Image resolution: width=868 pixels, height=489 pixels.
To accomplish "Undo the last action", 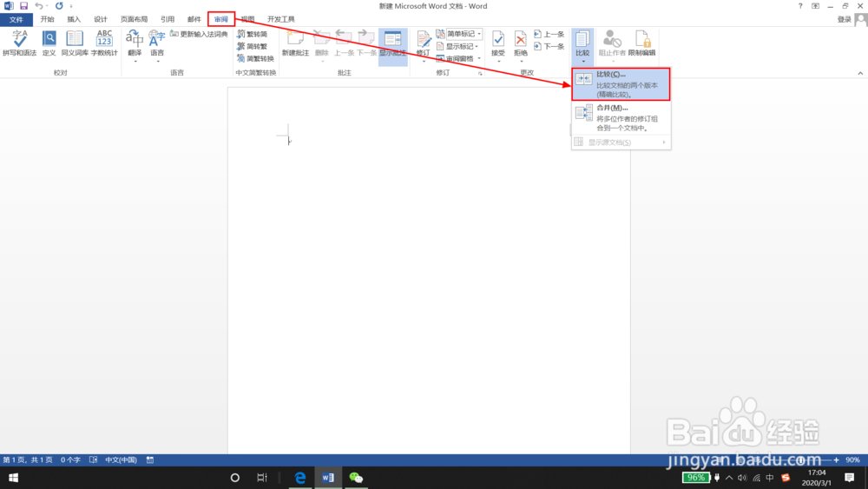I will click(x=39, y=6).
